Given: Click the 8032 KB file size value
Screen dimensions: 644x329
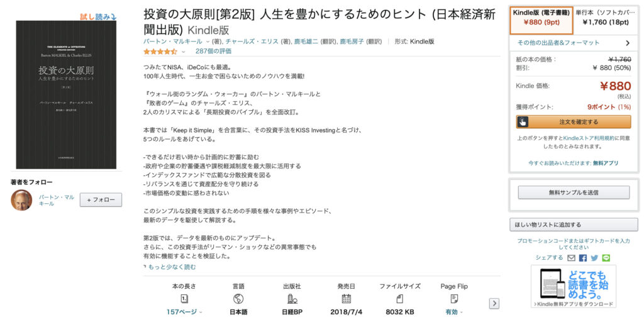Looking at the screenshot, I should coord(399,312).
